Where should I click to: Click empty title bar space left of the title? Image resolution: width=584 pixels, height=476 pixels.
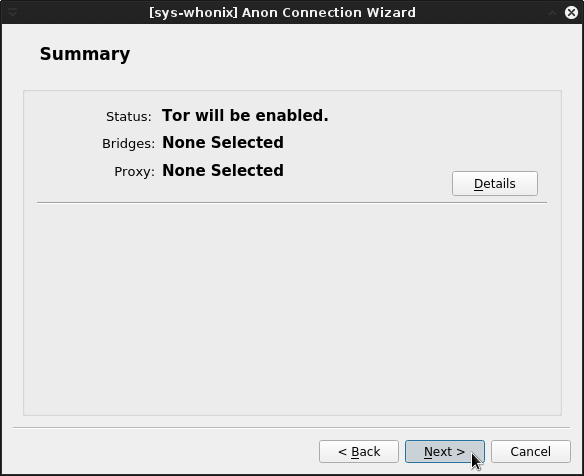pos(82,13)
